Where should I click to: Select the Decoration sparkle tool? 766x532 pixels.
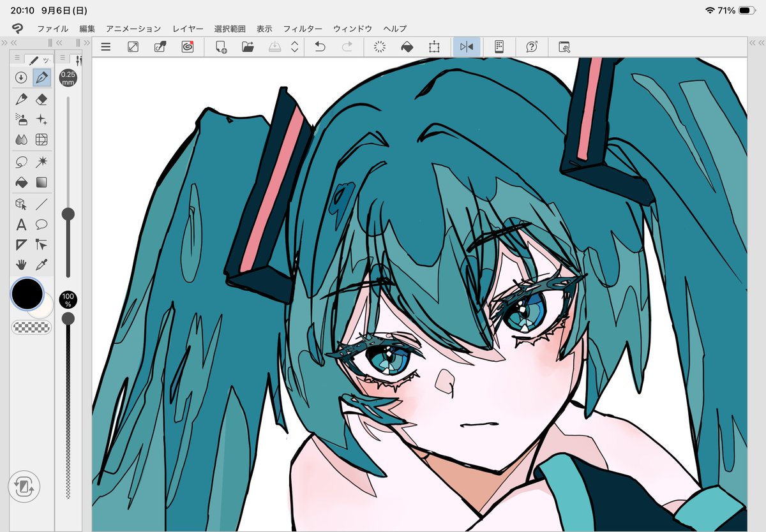click(x=41, y=119)
